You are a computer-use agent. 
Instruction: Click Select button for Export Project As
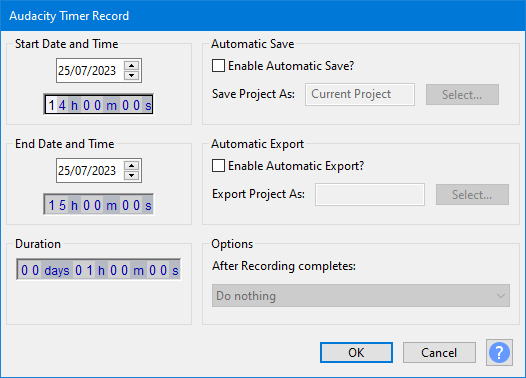pos(472,195)
